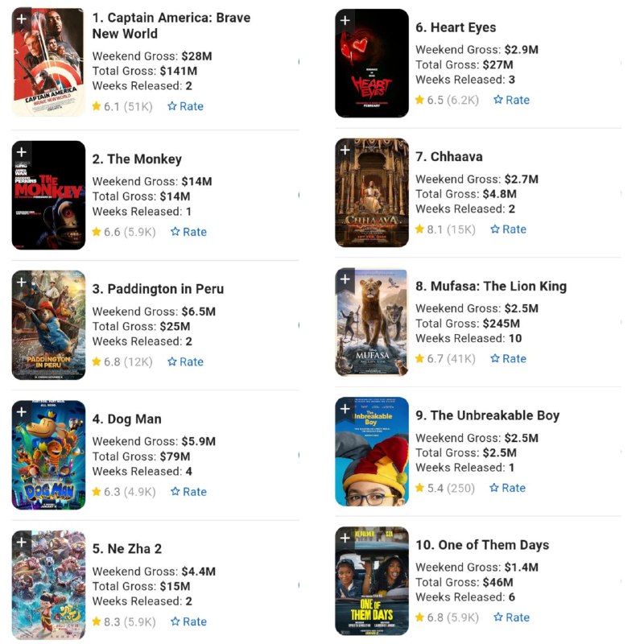
Task: Click Rate for One of Them Days
Action: (512, 617)
